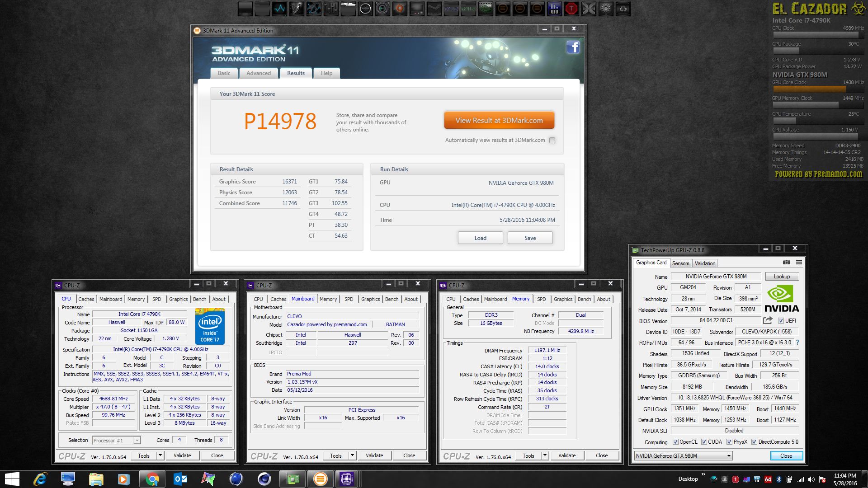Toggle the PhysX checkbox in GPU-Z
This screenshot has height=488, width=868.
[729, 442]
